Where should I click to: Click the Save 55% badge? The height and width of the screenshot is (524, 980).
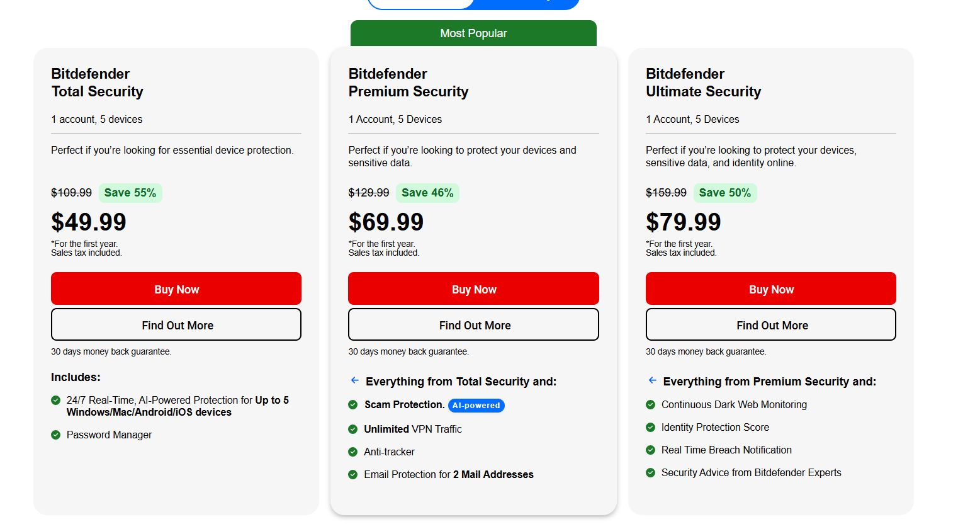[x=130, y=193]
